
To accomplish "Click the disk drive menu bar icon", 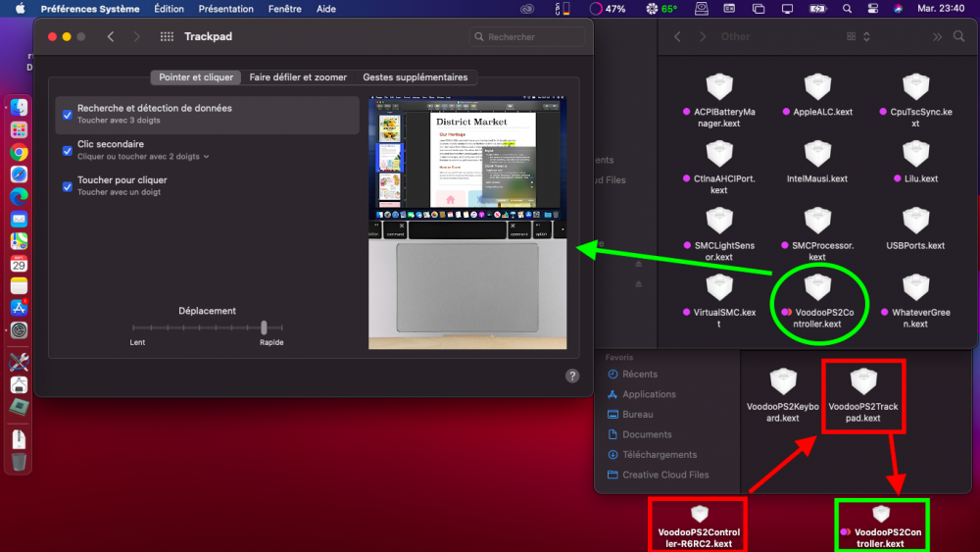I will coord(702,9).
